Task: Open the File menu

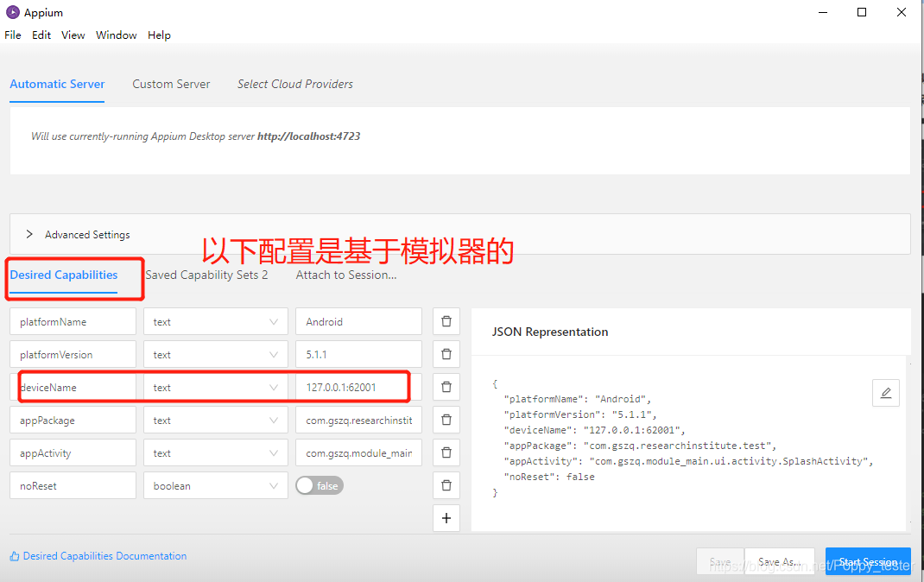Action: pos(12,35)
